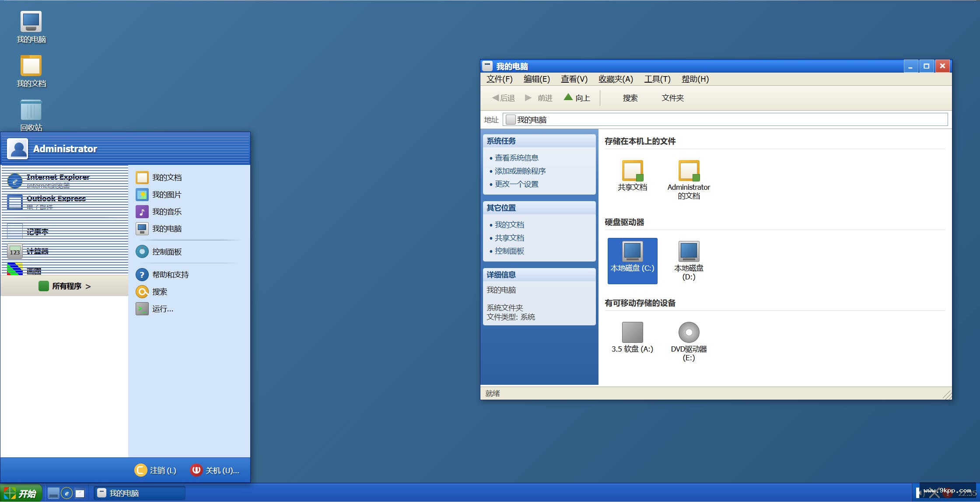
Task: Click 查看系统信息 link
Action: click(x=516, y=158)
